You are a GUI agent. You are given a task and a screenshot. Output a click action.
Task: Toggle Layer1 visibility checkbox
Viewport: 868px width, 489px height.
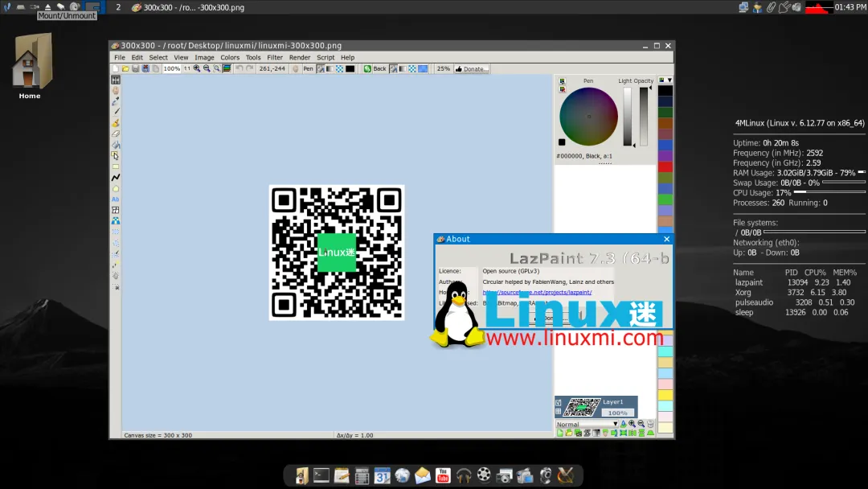coord(559,403)
